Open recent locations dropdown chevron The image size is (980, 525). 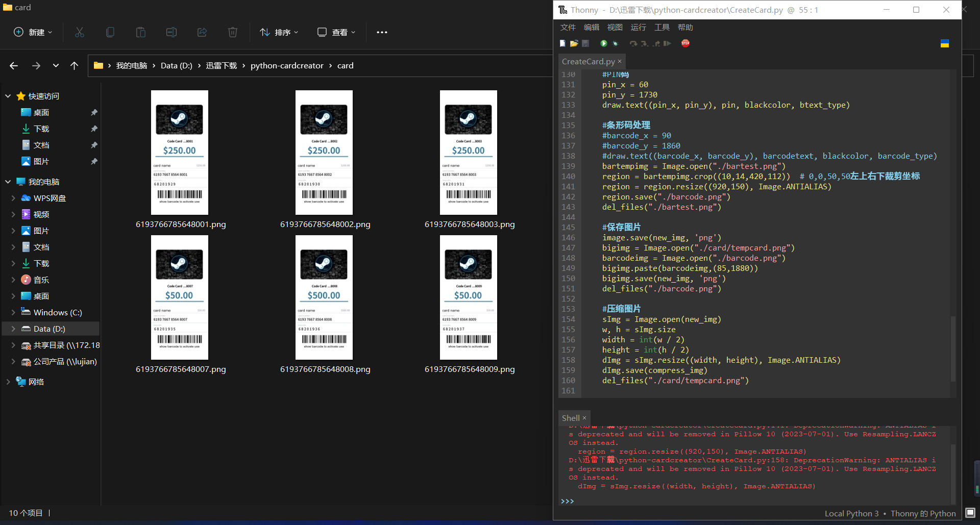pos(56,65)
